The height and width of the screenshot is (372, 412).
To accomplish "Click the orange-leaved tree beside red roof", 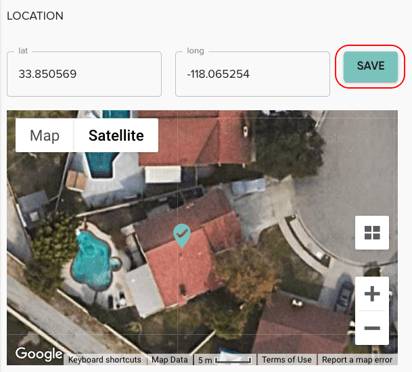I will click(245, 273).
